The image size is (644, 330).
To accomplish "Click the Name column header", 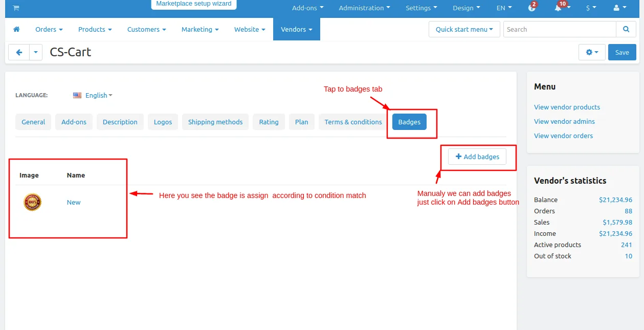I will click(x=76, y=175).
